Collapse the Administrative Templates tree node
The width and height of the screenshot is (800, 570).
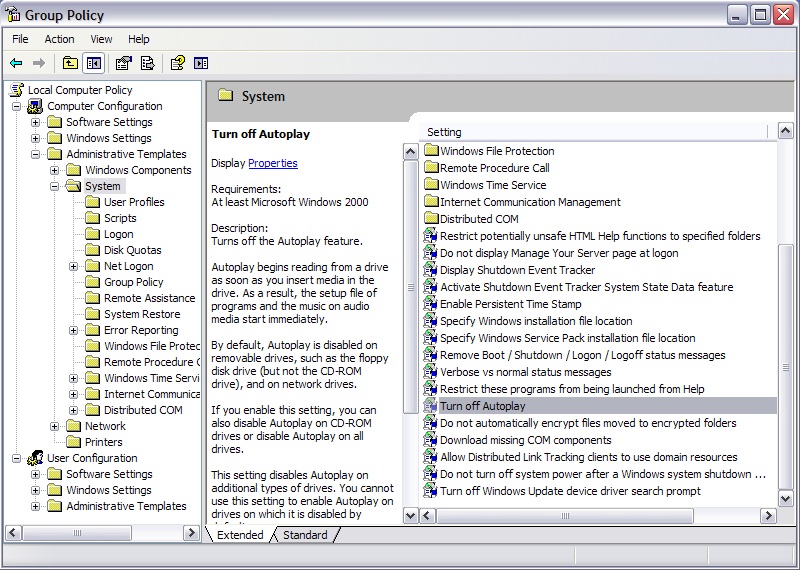pyautogui.click(x=36, y=154)
